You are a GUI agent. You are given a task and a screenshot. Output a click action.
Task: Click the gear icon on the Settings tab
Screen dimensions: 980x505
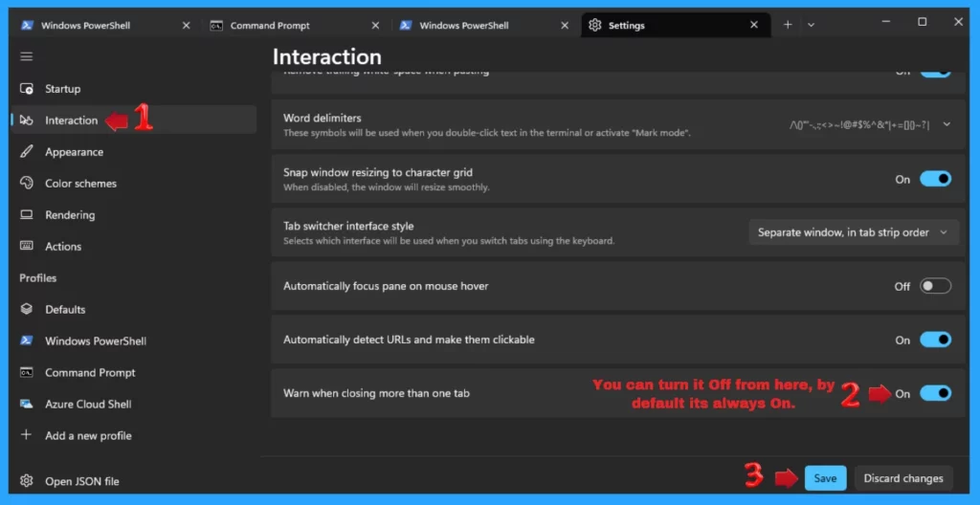(x=595, y=26)
